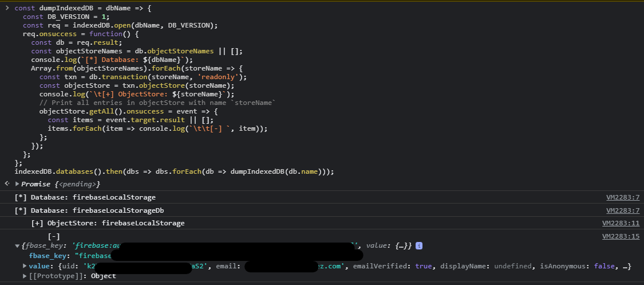This screenshot has width=644, height=285.
Task: Click the "const DB_VERSION = 1;" line
Action: click(x=66, y=17)
